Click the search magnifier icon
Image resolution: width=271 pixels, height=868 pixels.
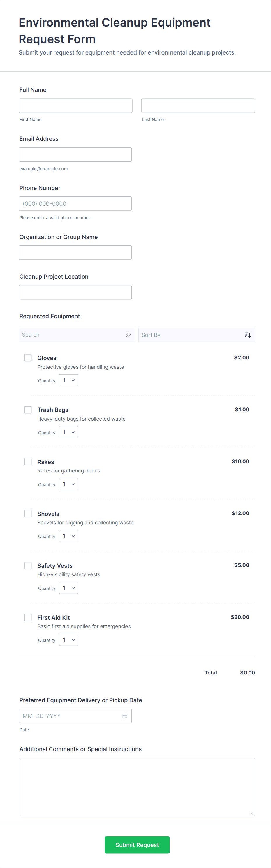pos(128,335)
